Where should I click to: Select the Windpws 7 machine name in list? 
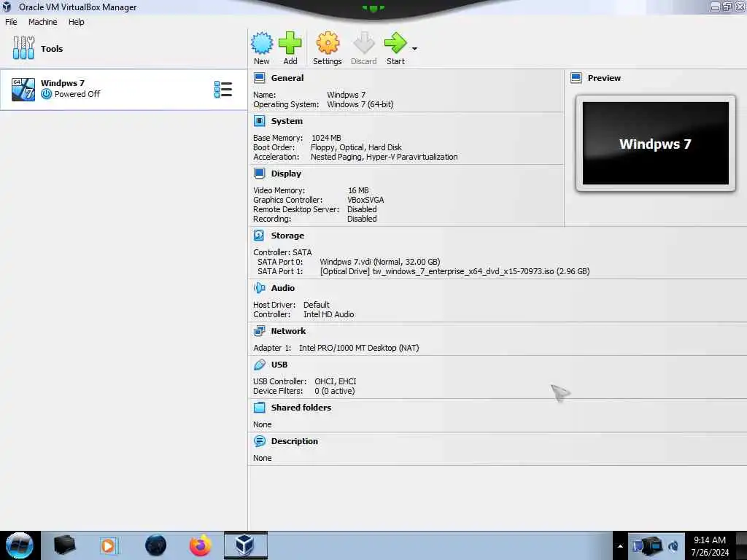[x=63, y=83]
